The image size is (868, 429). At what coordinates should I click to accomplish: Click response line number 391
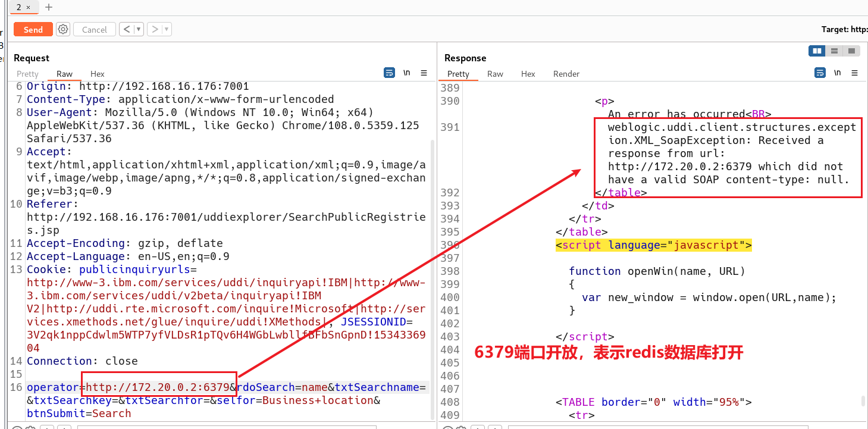450,127
